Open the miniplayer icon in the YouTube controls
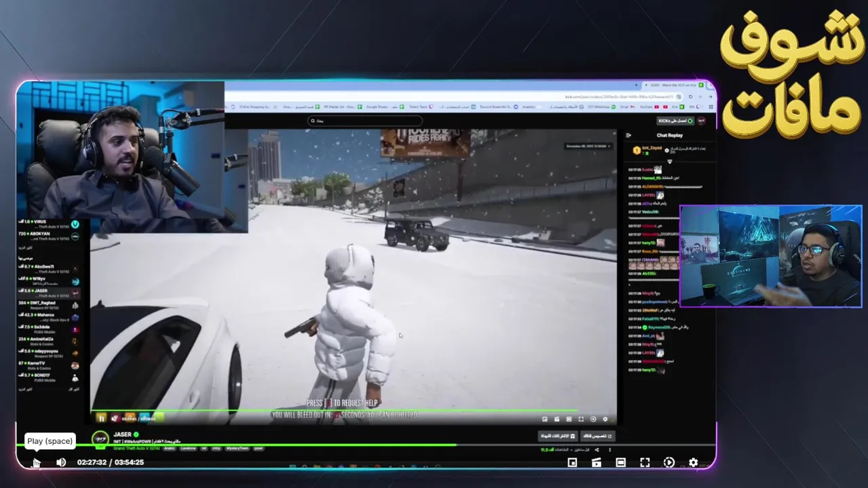The height and width of the screenshot is (488, 868). [597, 462]
